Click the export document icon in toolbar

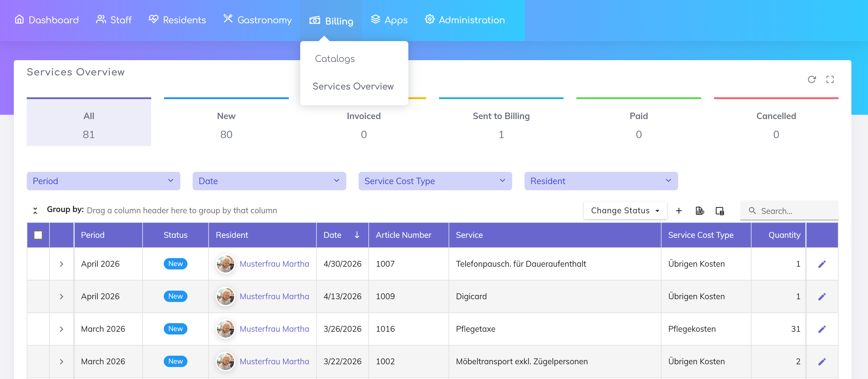[700, 211]
